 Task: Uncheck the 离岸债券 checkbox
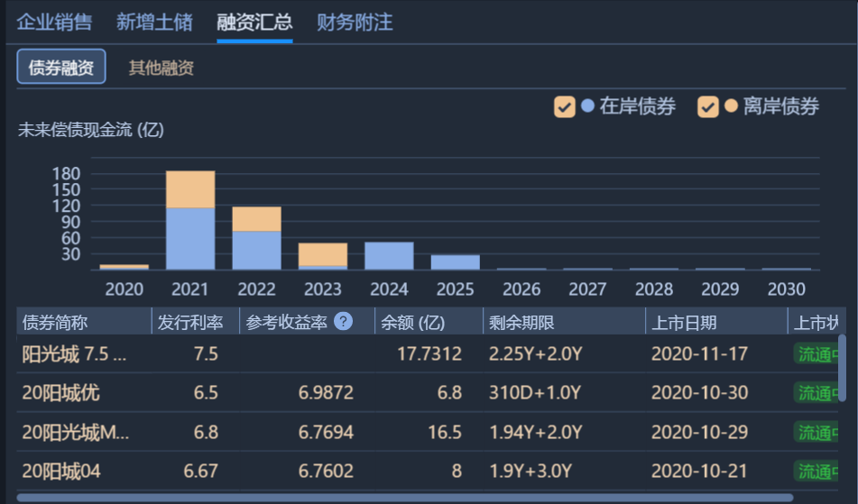707,106
